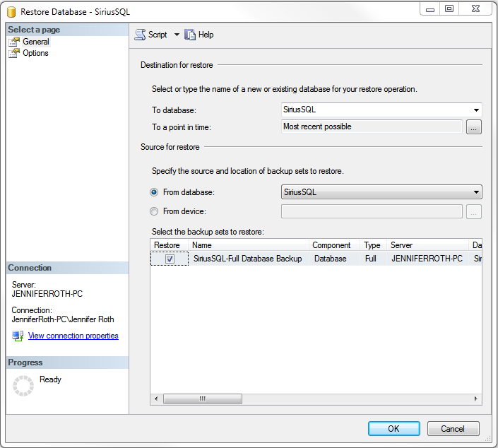Select SiriusSQL-Full Database Backup name cell
Viewport: 498px width, 448px height.
248,259
